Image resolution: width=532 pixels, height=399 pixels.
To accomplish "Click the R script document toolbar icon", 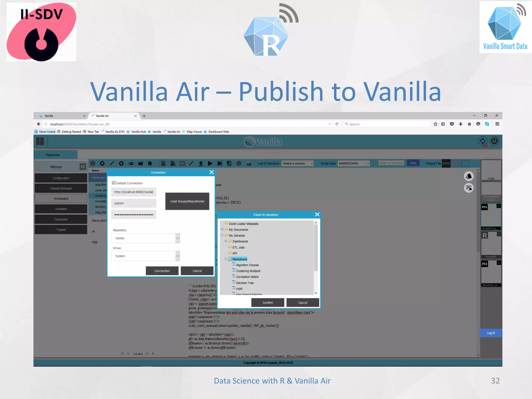I will point(229,163).
